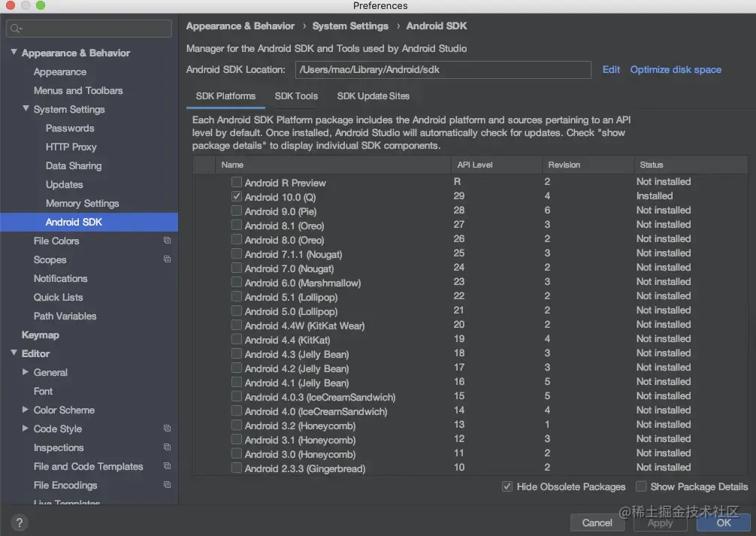The image size is (756, 536).
Task: Open the Updates settings page
Action: [64, 185]
